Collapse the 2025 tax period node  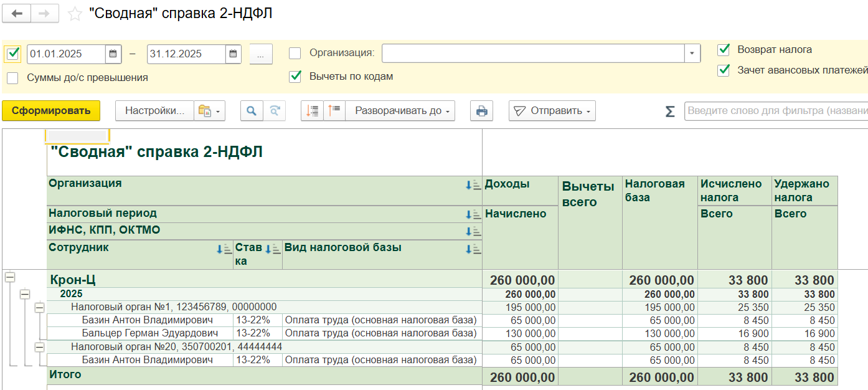click(x=24, y=294)
